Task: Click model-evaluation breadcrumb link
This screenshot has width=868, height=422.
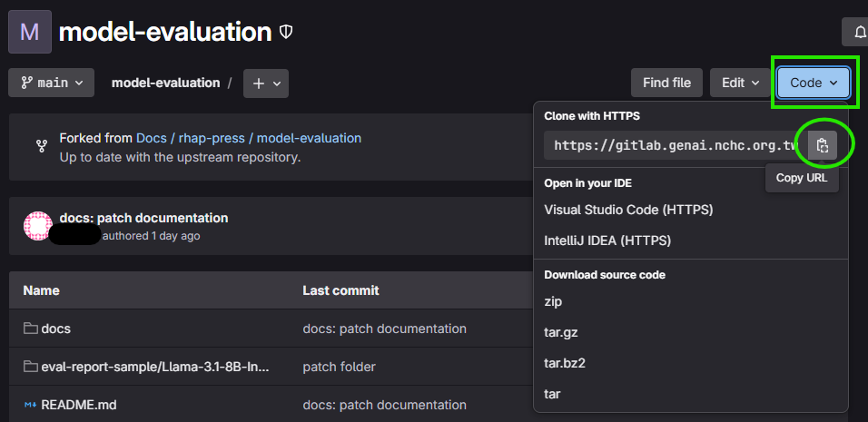Action: [x=165, y=83]
